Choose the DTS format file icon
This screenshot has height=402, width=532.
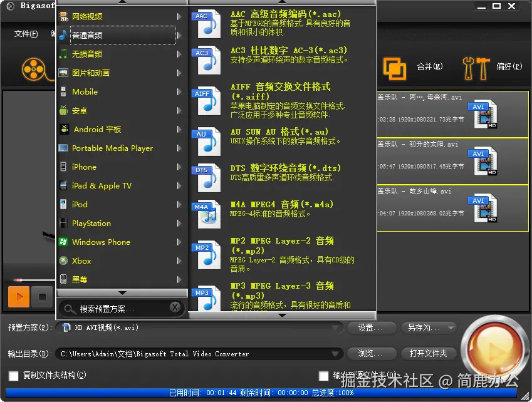(207, 178)
